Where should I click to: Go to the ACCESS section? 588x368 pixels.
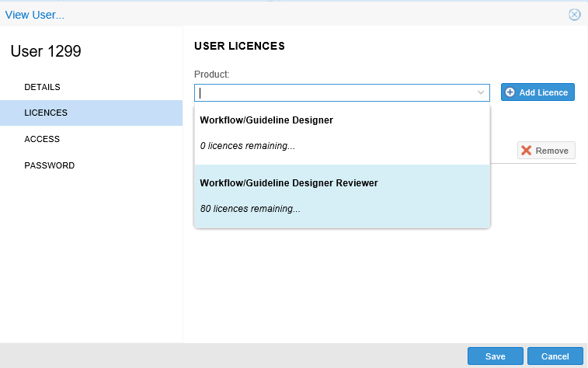[x=42, y=139]
